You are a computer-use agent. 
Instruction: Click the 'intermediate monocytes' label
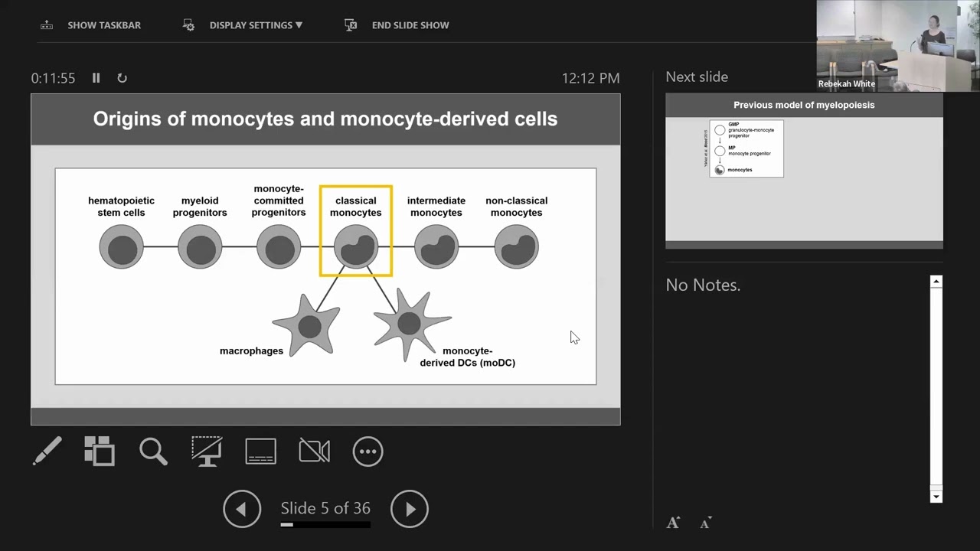pos(436,207)
